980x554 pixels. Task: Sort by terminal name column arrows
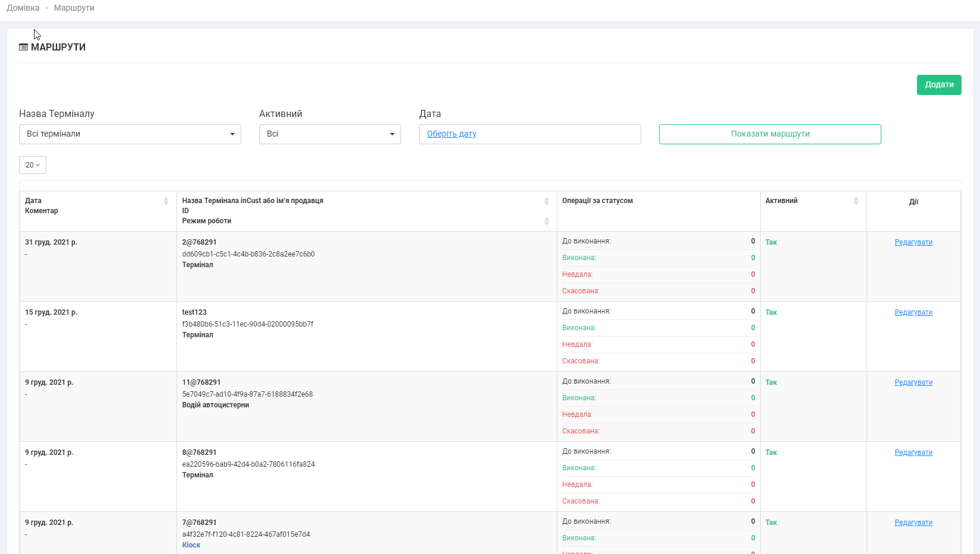click(546, 201)
